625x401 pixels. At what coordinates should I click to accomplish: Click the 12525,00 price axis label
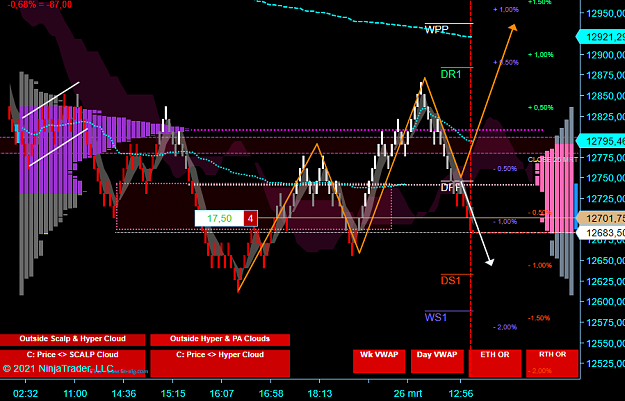click(x=605, y=364)
